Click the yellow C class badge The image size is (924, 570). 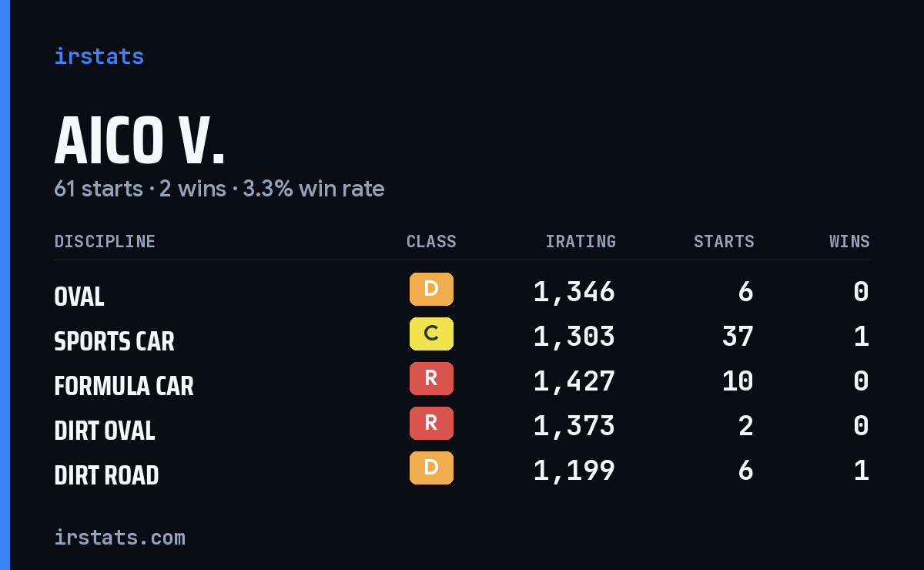[x=431, y=334]
